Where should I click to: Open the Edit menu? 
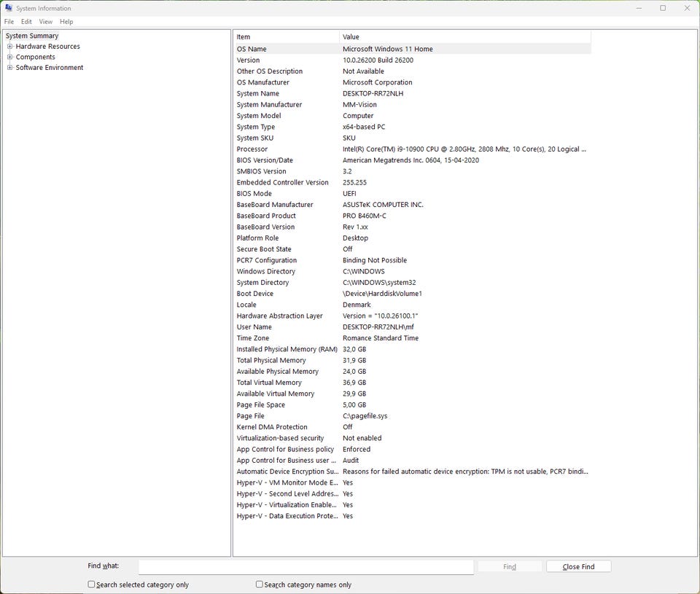point(26,21)
